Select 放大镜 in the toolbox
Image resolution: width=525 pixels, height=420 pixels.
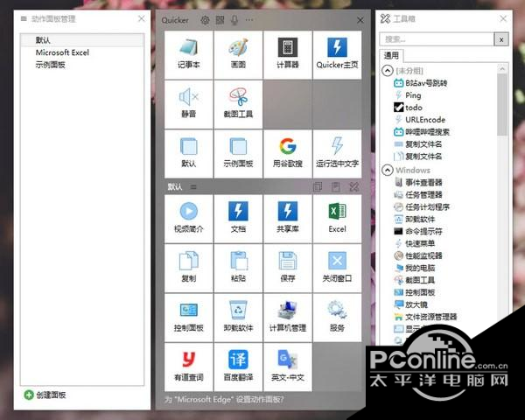point(411,304)
